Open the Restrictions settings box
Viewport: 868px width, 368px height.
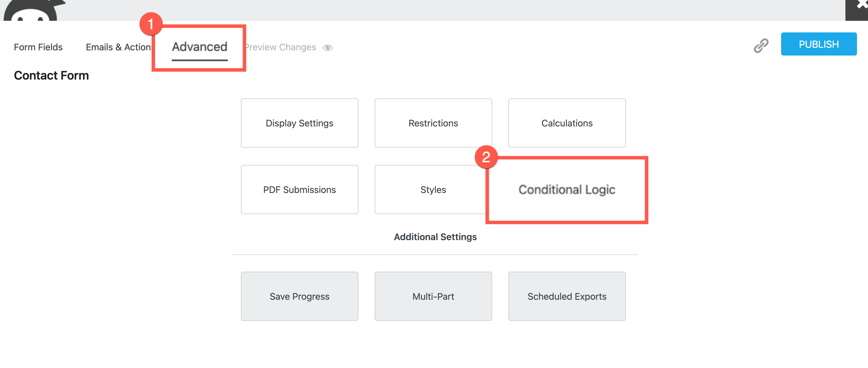433,123
